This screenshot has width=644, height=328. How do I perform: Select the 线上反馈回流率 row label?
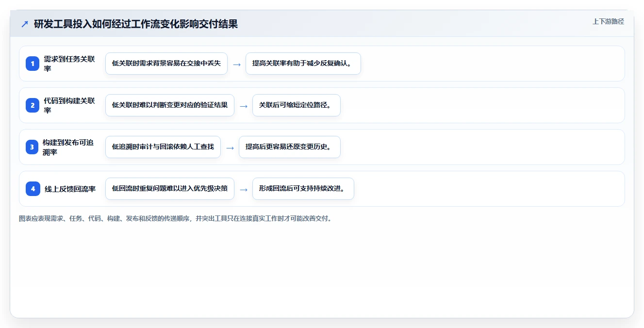point(70,189)
